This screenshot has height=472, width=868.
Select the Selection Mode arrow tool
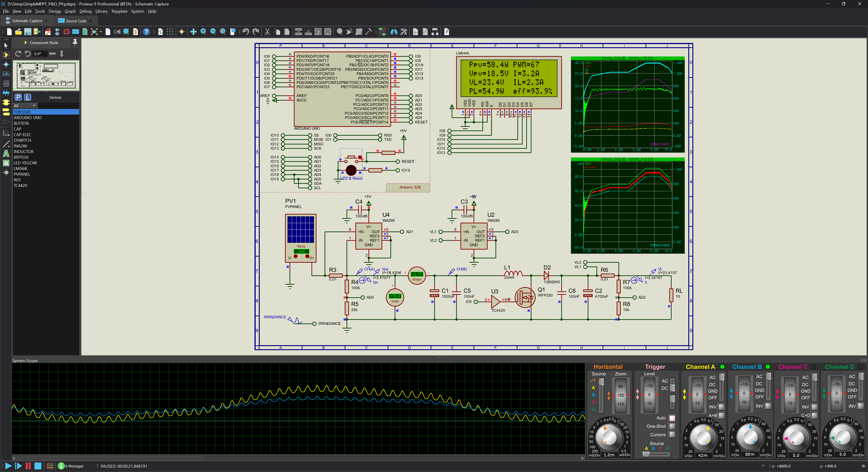pyautogui.click(x=6, y=45)
